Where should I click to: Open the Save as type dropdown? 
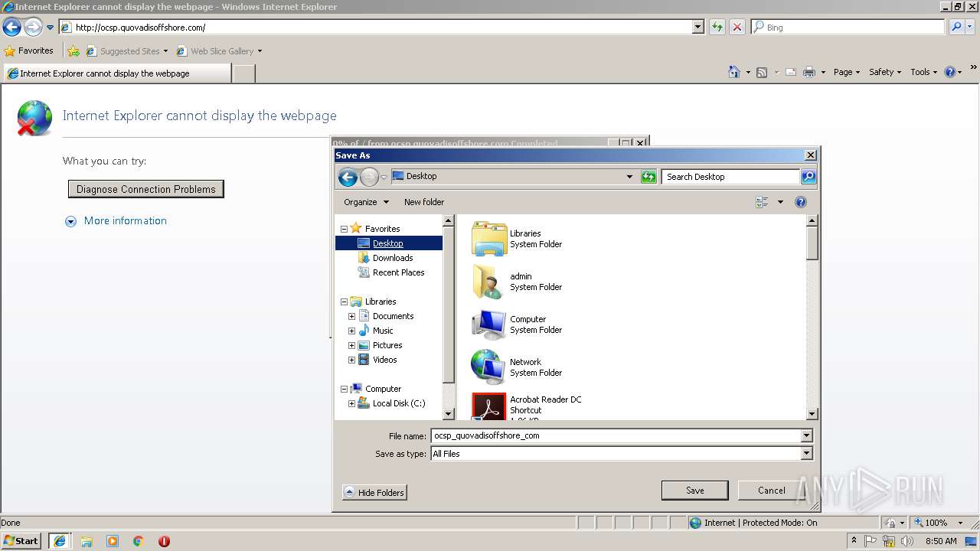[806, 454]
